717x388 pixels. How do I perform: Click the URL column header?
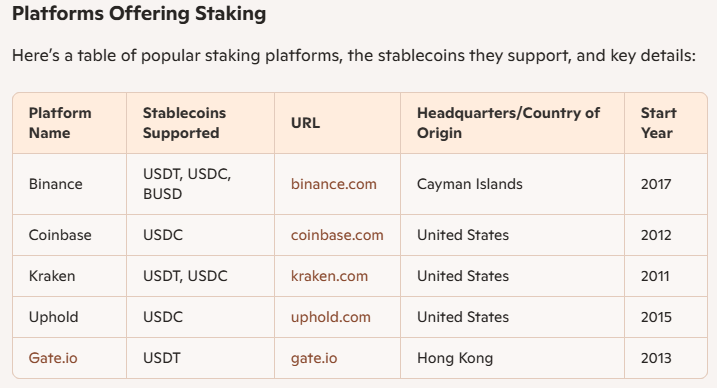337,123
